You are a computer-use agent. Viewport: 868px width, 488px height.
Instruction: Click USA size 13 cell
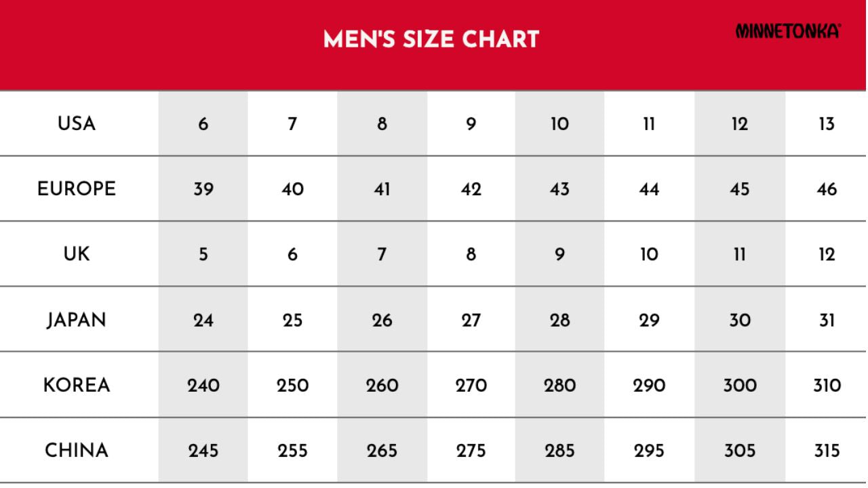(827, 125)
